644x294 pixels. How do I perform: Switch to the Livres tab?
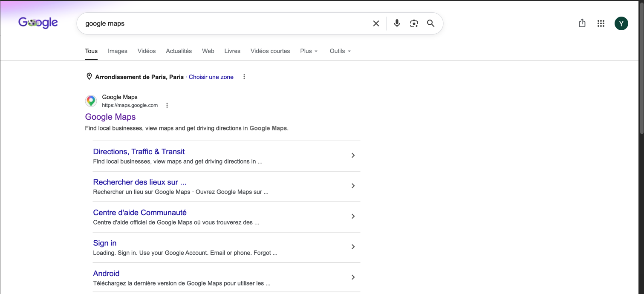pyautogui.click(x=232, y=51)
